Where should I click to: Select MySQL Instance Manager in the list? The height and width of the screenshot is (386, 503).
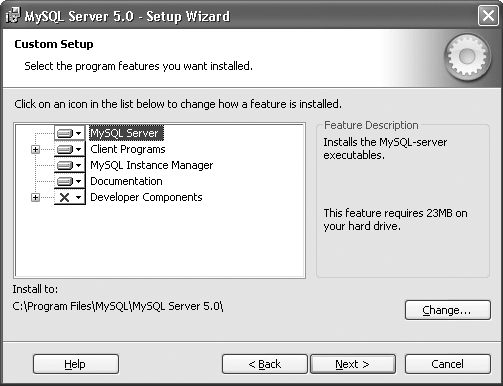152,165
